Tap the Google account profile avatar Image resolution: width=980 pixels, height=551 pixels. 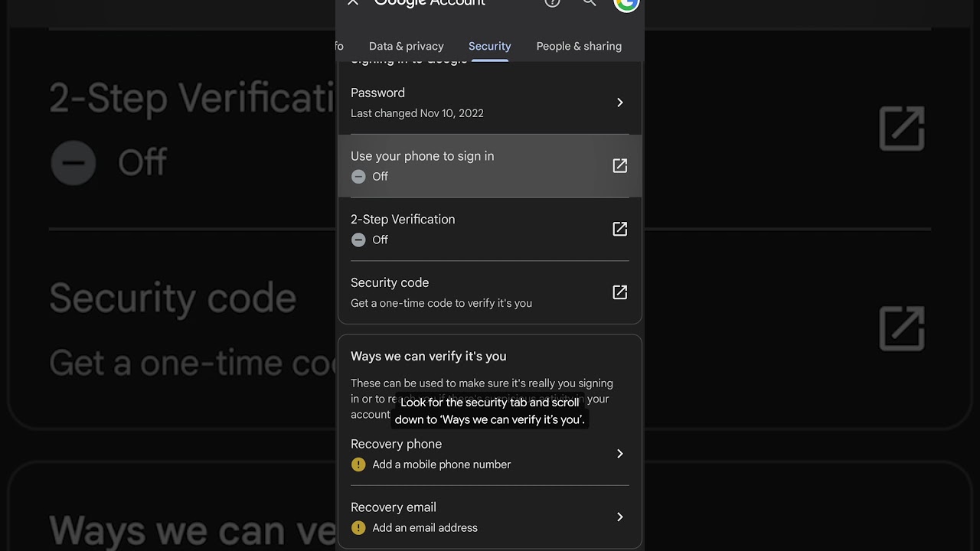pos(626,4)
